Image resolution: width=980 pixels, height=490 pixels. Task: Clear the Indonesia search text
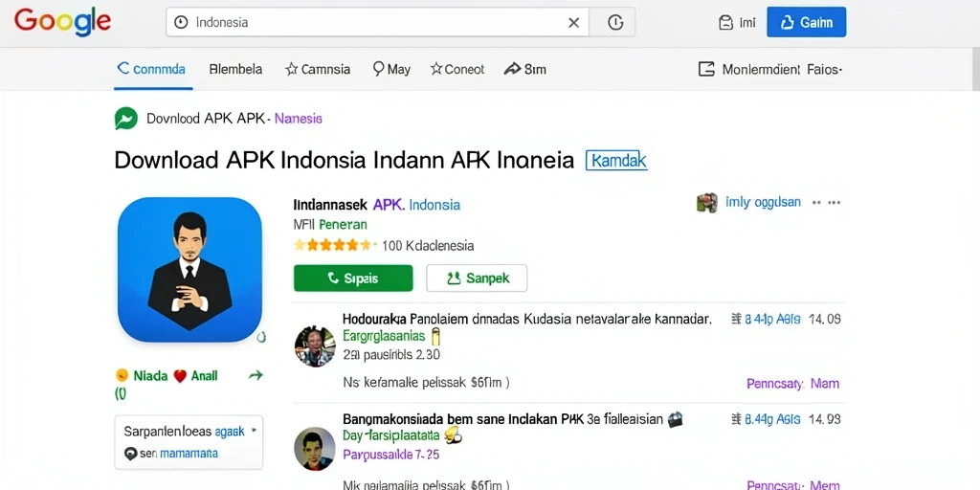click(573, 23)
